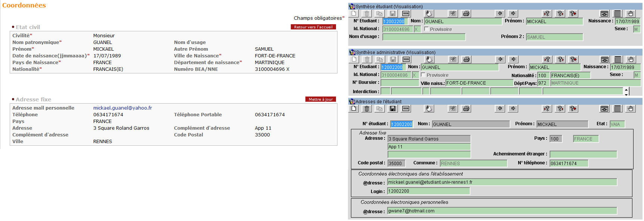Image resolution: width=644 pixels, height=221 pixels.
Task: Click the Acheminement étranger input field
Action: coord(583,154)
